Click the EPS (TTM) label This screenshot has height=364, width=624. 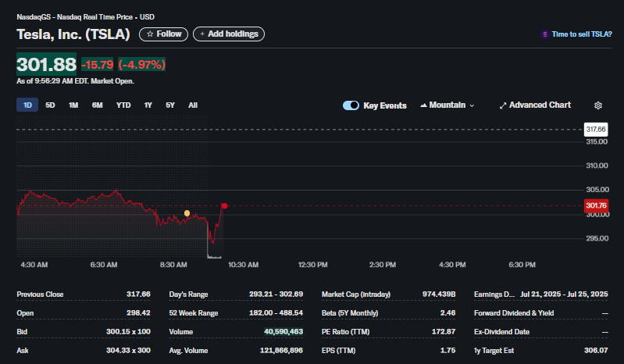(339, 351)
